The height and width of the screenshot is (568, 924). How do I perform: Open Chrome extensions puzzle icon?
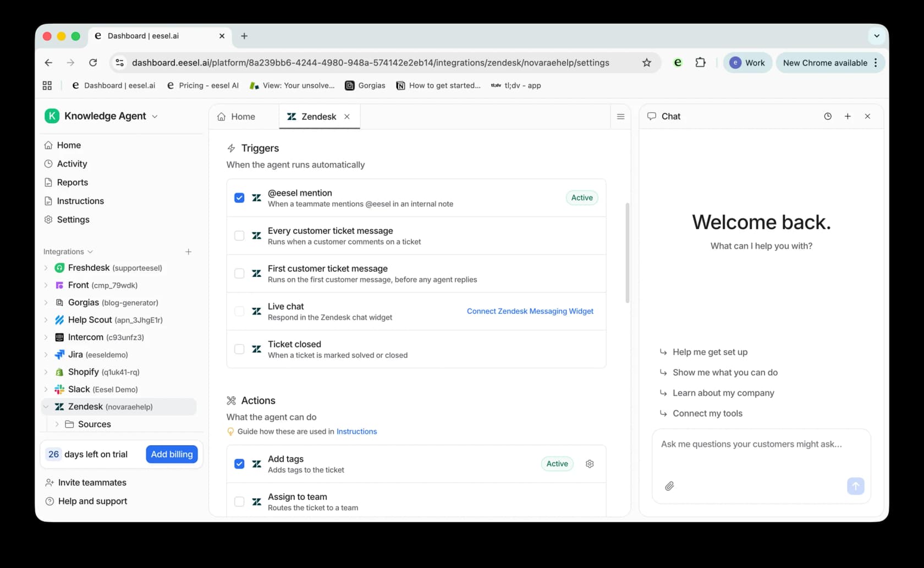tap(700, 63)
